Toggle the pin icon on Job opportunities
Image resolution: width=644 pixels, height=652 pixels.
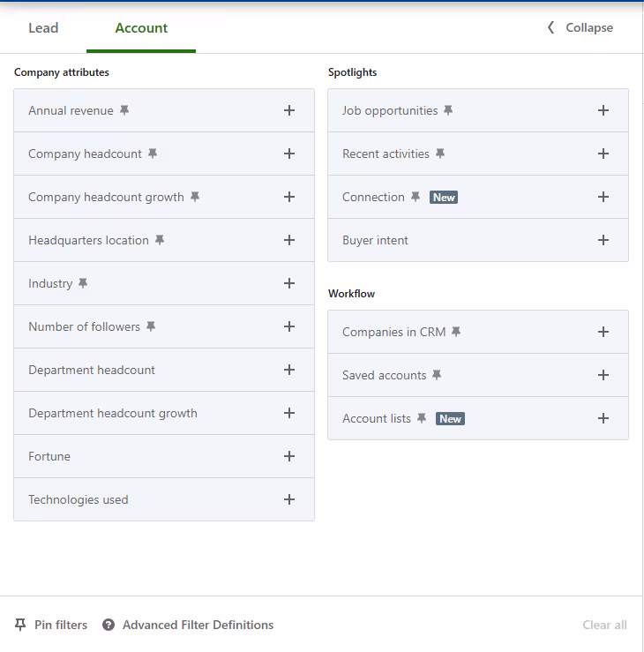coord(448,110)
